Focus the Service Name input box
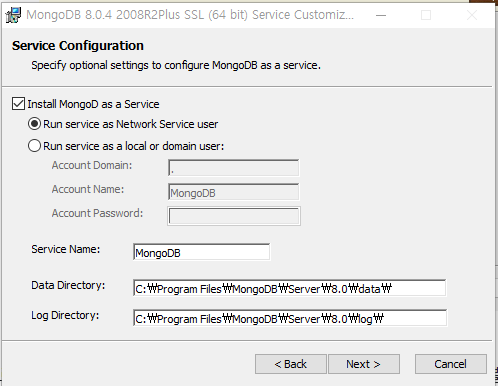Screen dimensions: 498x386 tap(202, 252)
